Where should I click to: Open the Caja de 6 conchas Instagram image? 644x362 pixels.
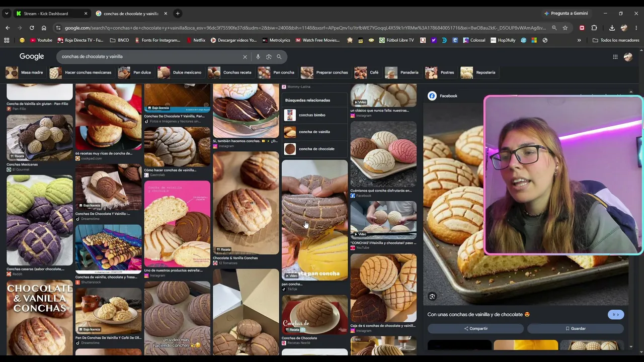pos(383,288)
